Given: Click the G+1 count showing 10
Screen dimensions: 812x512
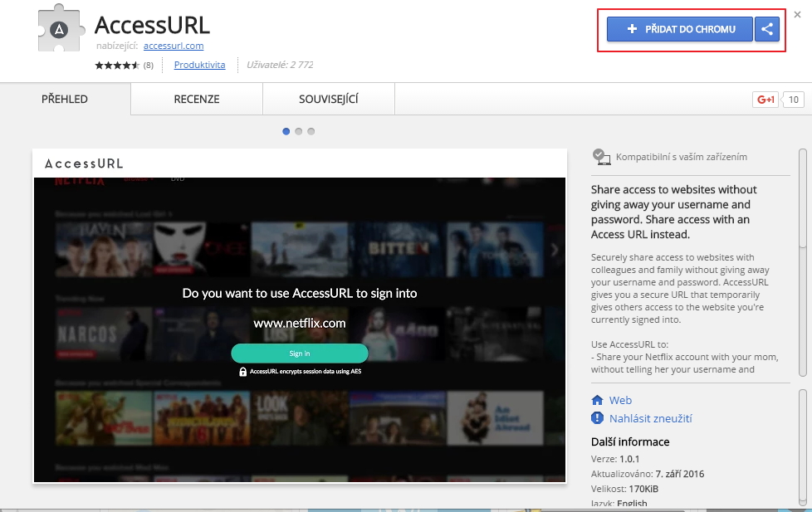Looking at the screenshot, I should (793, 100).
